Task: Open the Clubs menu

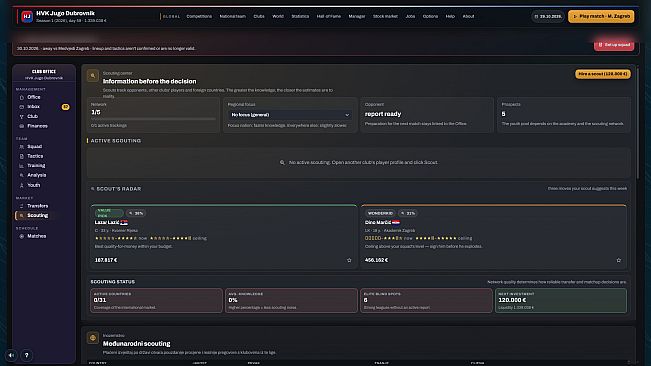Action: pyautogui.click(x=259, y=17)
